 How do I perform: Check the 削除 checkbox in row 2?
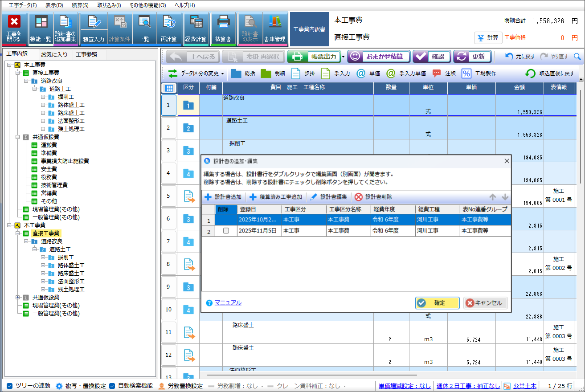point(226,231)
